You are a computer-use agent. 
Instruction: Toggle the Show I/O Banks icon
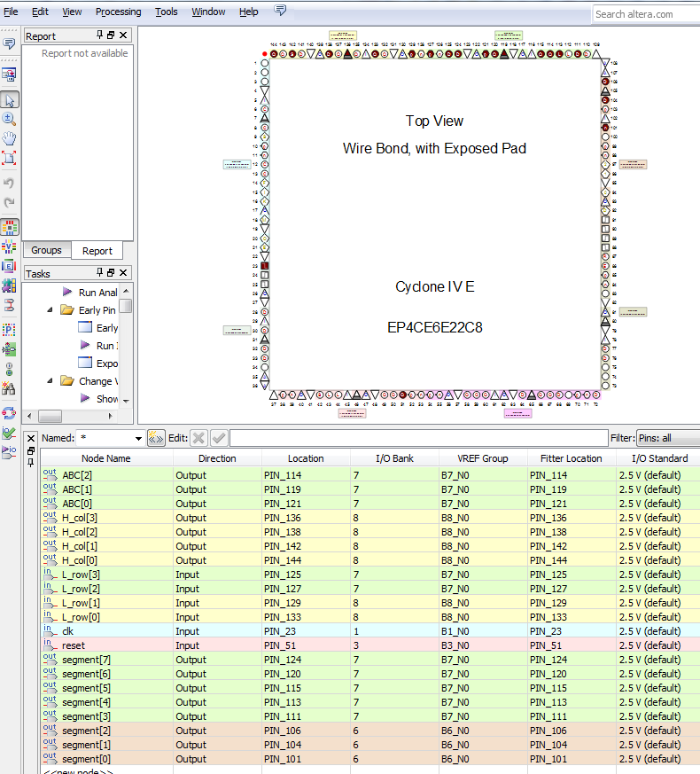click(10, 227)
